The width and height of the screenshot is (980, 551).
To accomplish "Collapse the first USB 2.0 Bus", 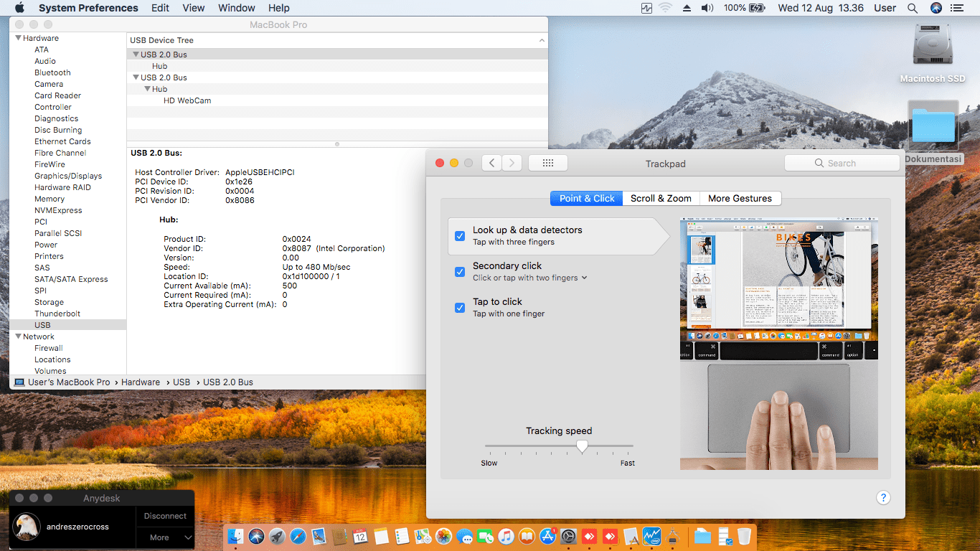I will pos(135,55).
